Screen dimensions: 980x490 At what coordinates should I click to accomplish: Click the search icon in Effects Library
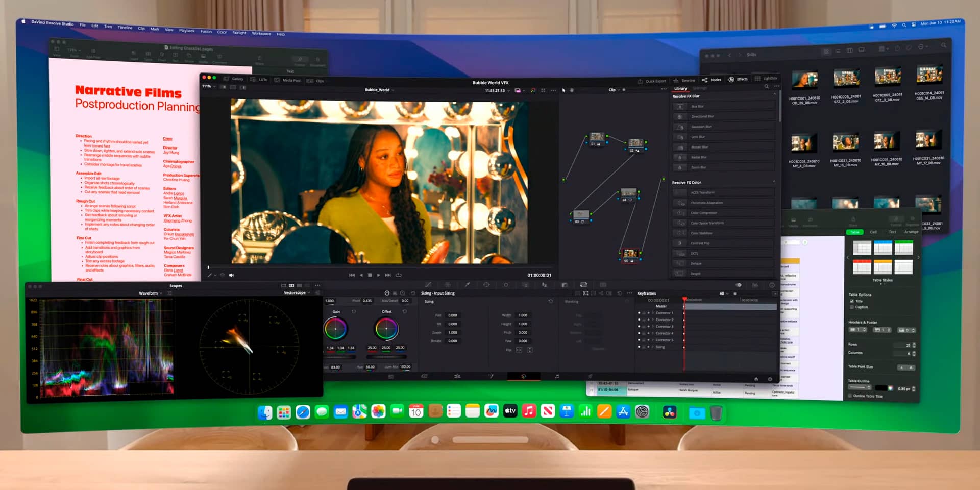coord(766,87)
